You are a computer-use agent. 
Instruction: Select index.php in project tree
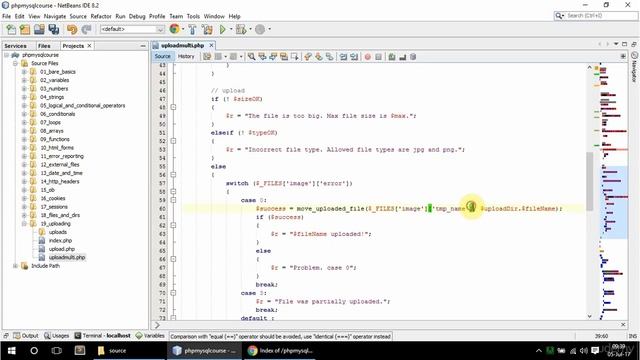point(60,240)
